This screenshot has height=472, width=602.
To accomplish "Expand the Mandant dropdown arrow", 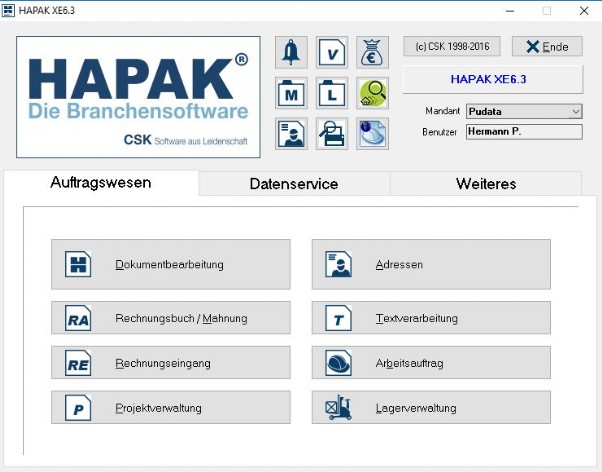I will 576,112.
